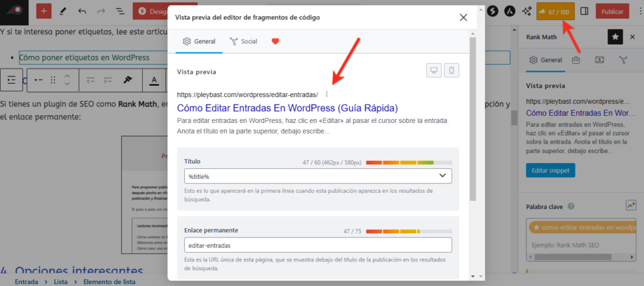Click the copy styles brush icon

pos(128,80)
